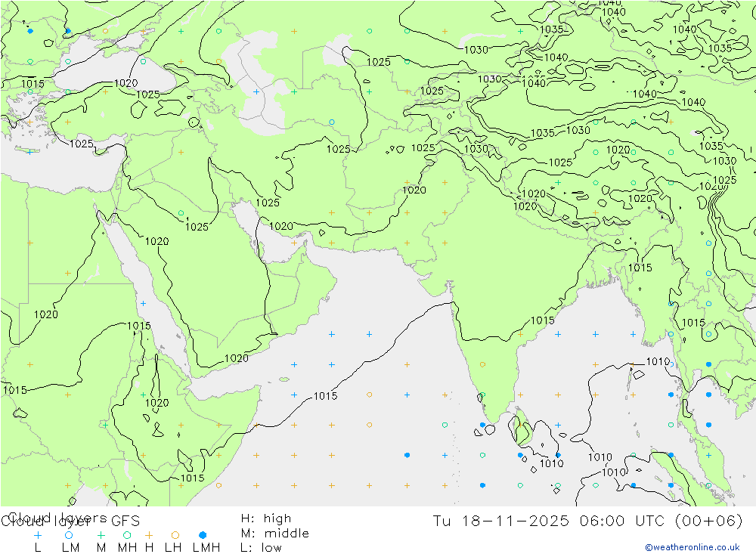
Task: Click the 1010 isobar label near the Andaman Islands
Action: pos(658,361)
